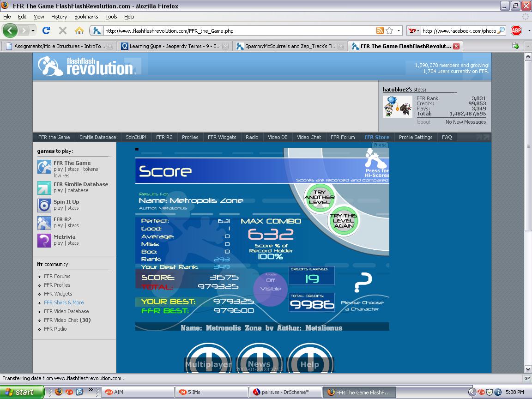Reload the page with the refresh icon
Viewport: 532px width, 399px height.
[x=46, y=31]
